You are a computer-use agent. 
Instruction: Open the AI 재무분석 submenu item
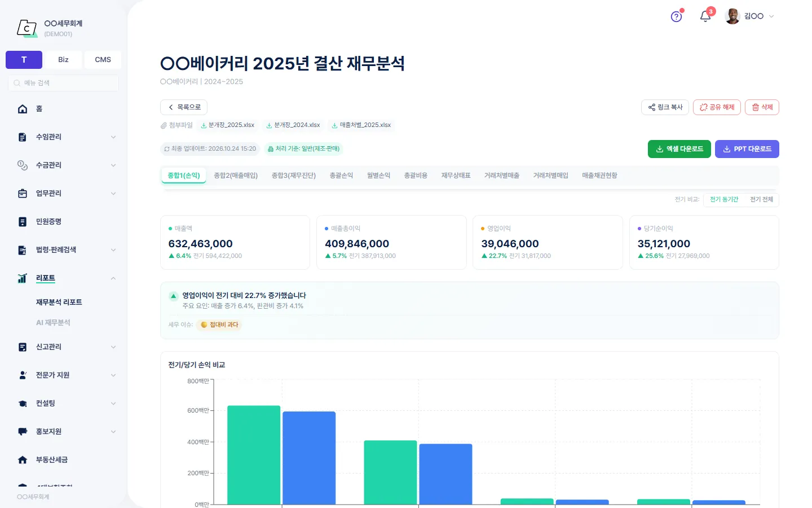click(53, 323)
